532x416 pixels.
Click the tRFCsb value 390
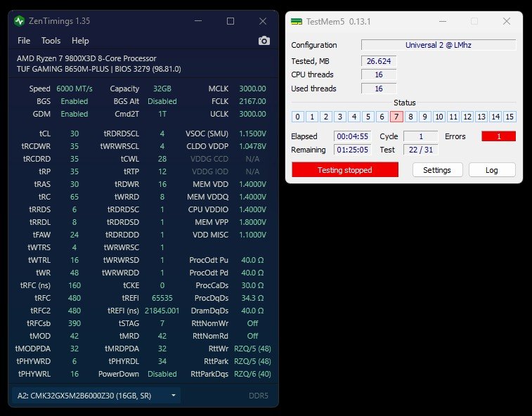click(74, 323)
